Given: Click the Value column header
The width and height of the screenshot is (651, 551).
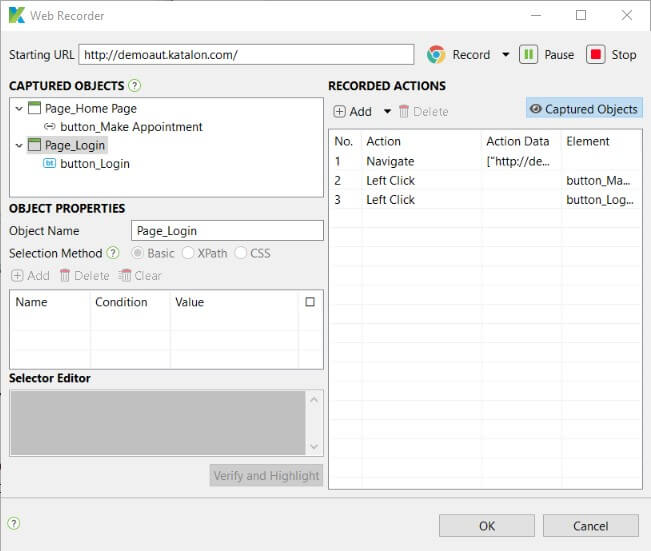Looking at the screenshot, I should [189, 302].
